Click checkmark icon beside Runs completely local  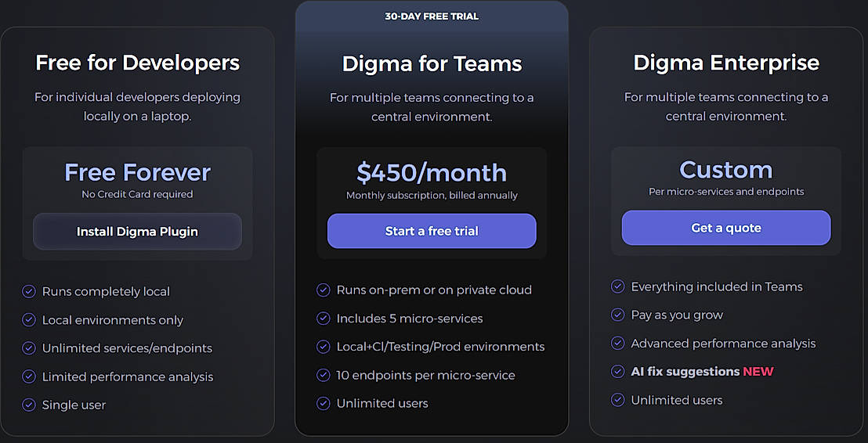29,291
